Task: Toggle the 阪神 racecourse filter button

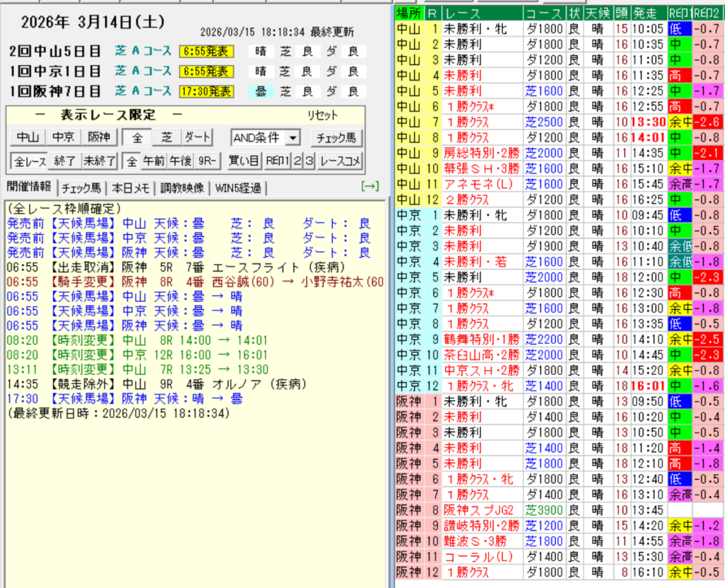Action: click(98, 137)
